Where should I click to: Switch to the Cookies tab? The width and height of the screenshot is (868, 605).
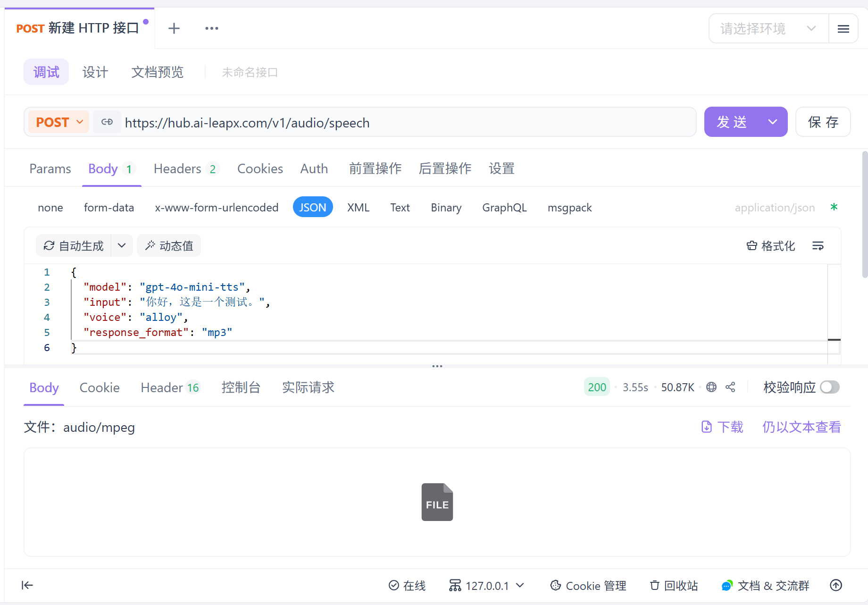pyautogui.click(x=260, y=169)
